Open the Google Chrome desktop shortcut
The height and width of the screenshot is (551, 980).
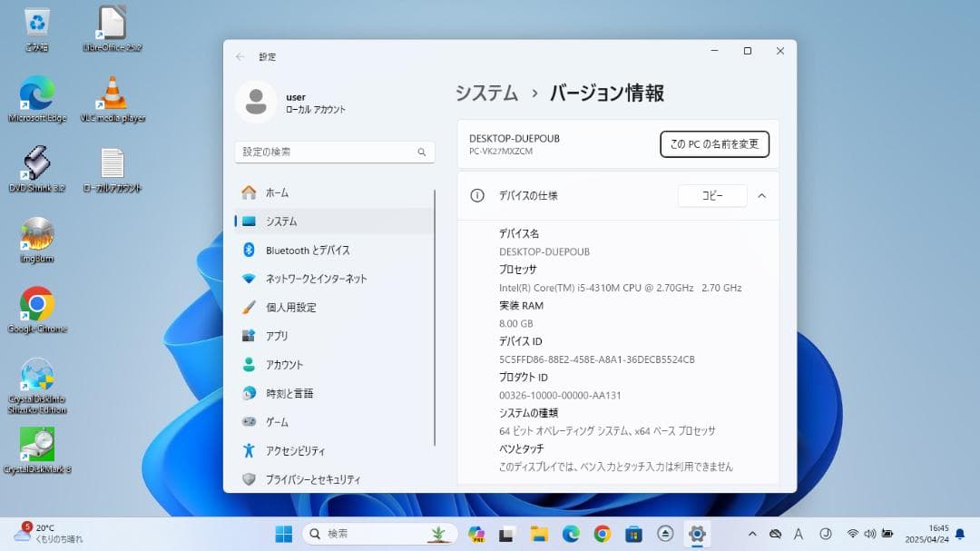click(x=37, y=310)
